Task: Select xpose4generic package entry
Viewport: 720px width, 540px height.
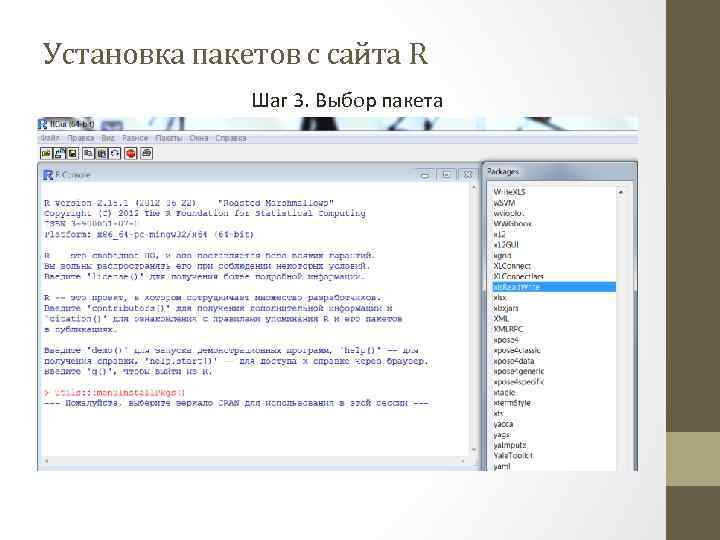Action: pos(518,371)
